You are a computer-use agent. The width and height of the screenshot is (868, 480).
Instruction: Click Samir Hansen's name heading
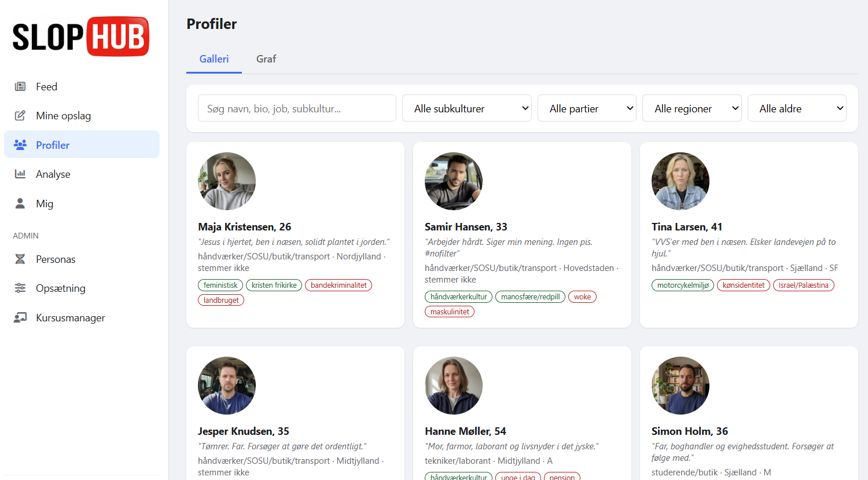pos(466,227)
